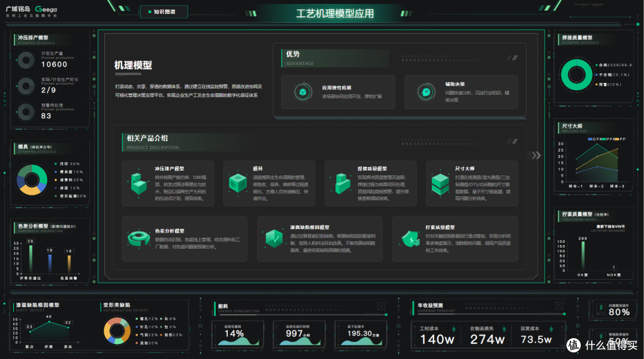Click the down-arrow icon next to 运营成本
The width and height of the screenshot is (644, 359).
pos(551,329)
